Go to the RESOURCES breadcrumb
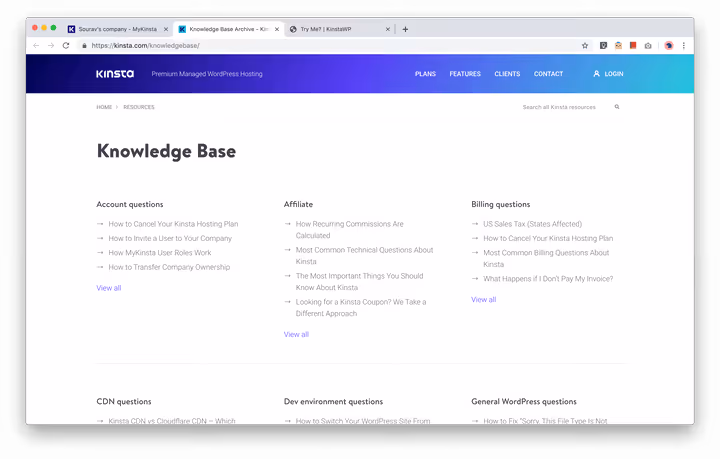Viewport: 720px width, 459px height. click(x=139, y=107)
